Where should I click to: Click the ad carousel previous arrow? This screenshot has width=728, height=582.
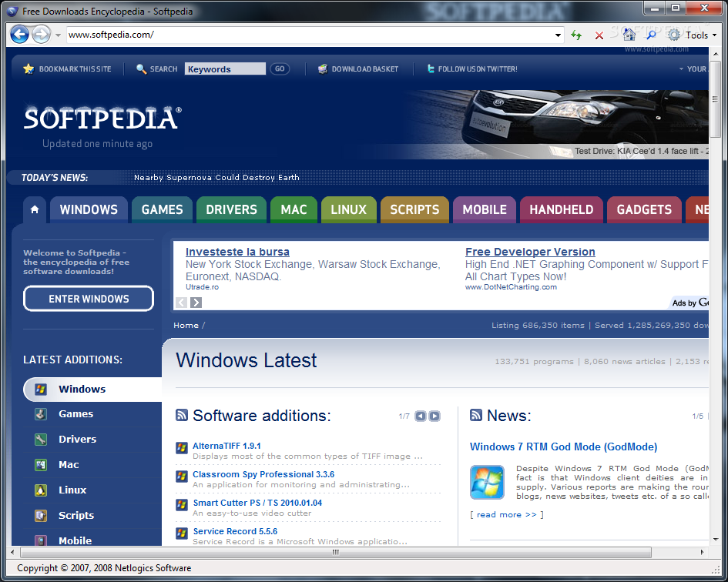coord(182,303)
